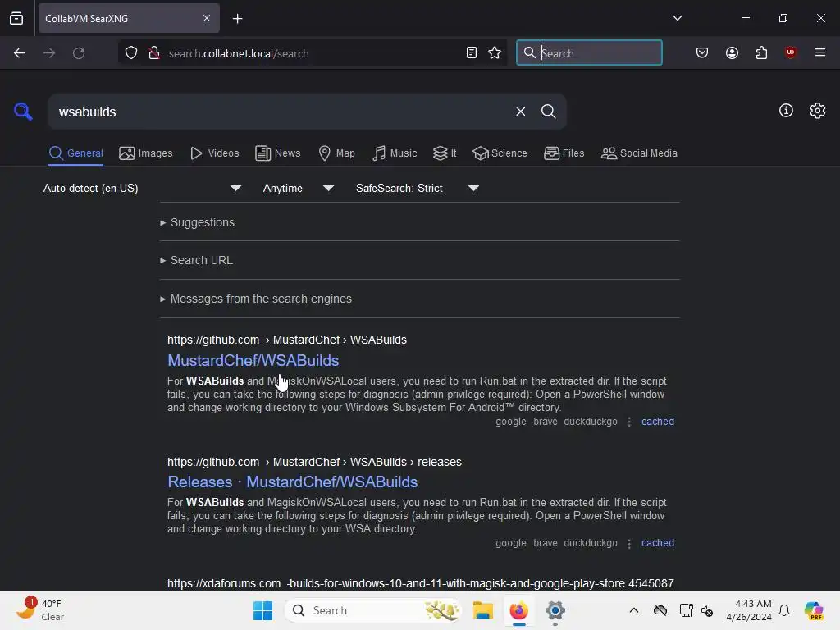Switch to the Images category

click(x=146, y=153)
